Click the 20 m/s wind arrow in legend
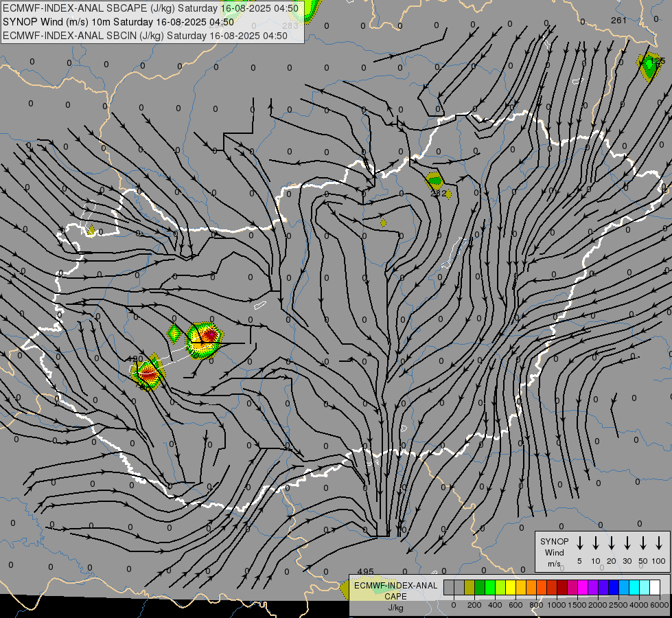 tap(611, 542)
